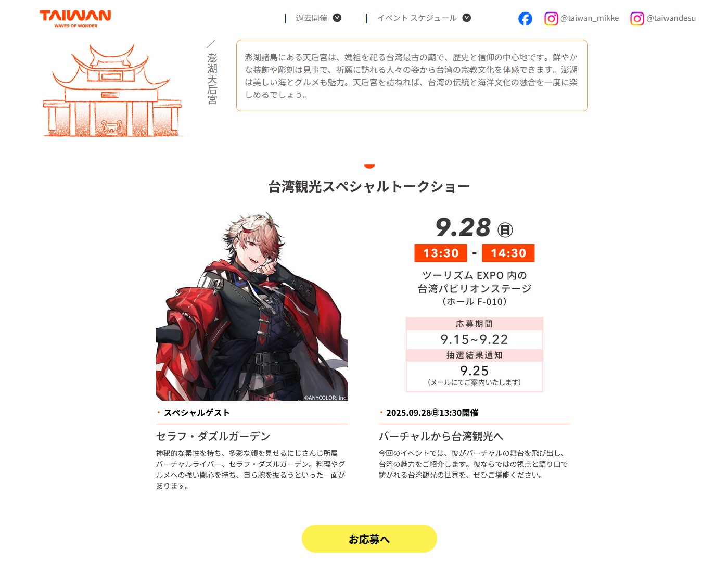
Task: Click the Taiwan Waves of Wonder logo
Action: pos(75,18)
